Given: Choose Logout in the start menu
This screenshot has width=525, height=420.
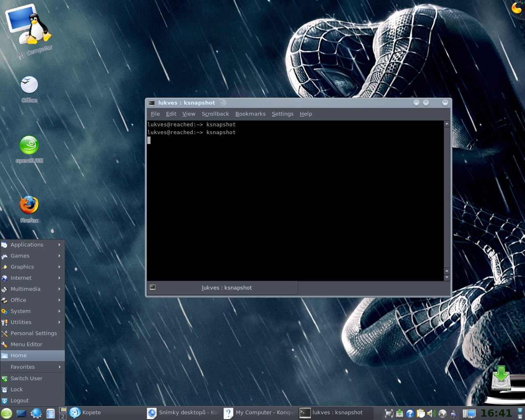Looking at the screenshot, I should [x=32, y=401].
